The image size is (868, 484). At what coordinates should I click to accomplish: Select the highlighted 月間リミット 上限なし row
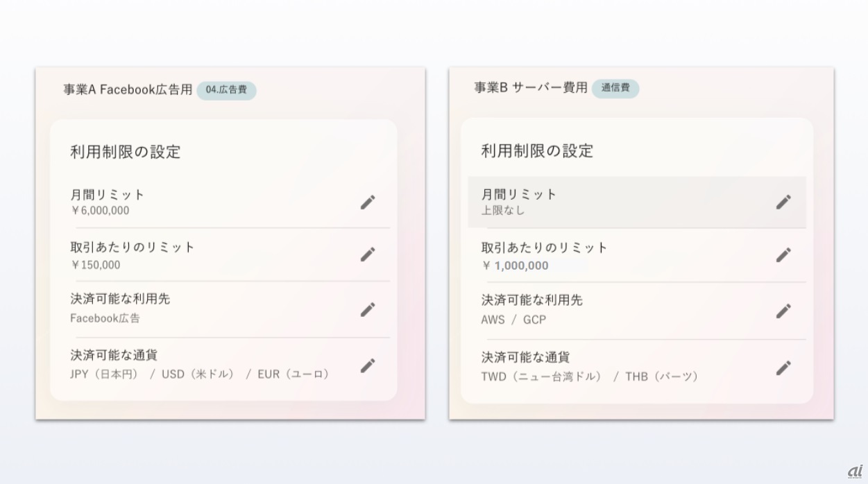click(x=637, y=202)
